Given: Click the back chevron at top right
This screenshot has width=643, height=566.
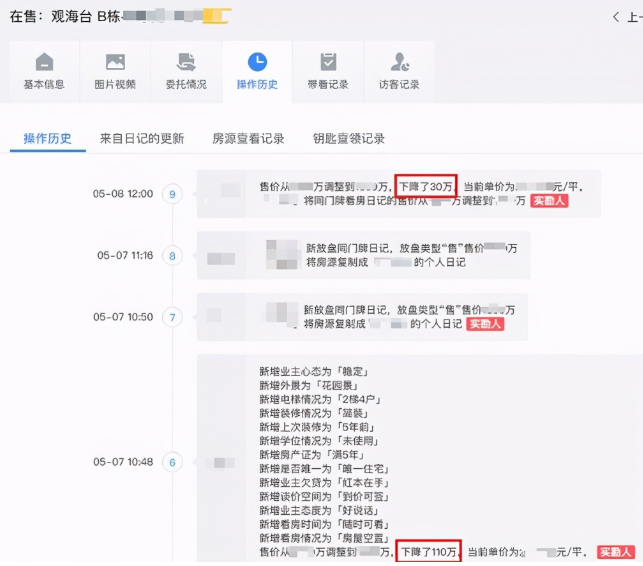Looking at the screenshot, I should pos(616,17).
